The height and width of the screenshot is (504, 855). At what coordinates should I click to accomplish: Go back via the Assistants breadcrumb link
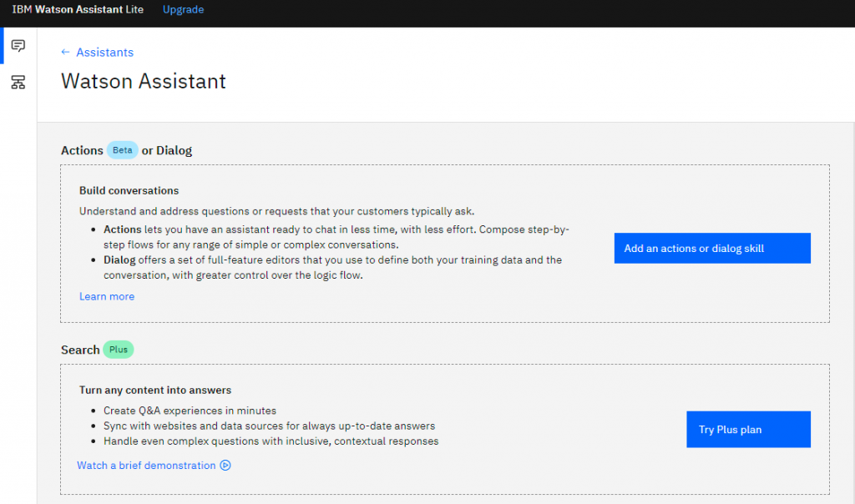coord(104,53)
